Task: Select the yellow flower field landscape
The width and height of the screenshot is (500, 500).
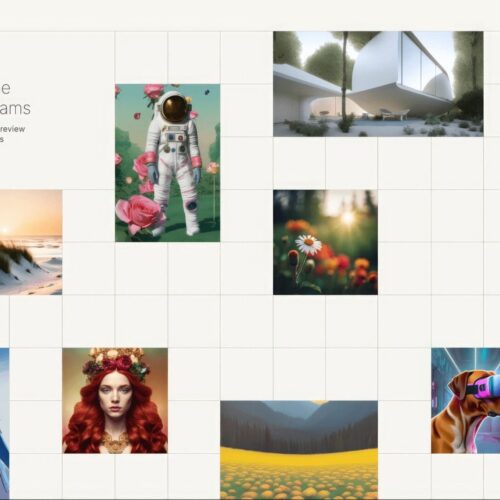Action: [x=299, y=450]
